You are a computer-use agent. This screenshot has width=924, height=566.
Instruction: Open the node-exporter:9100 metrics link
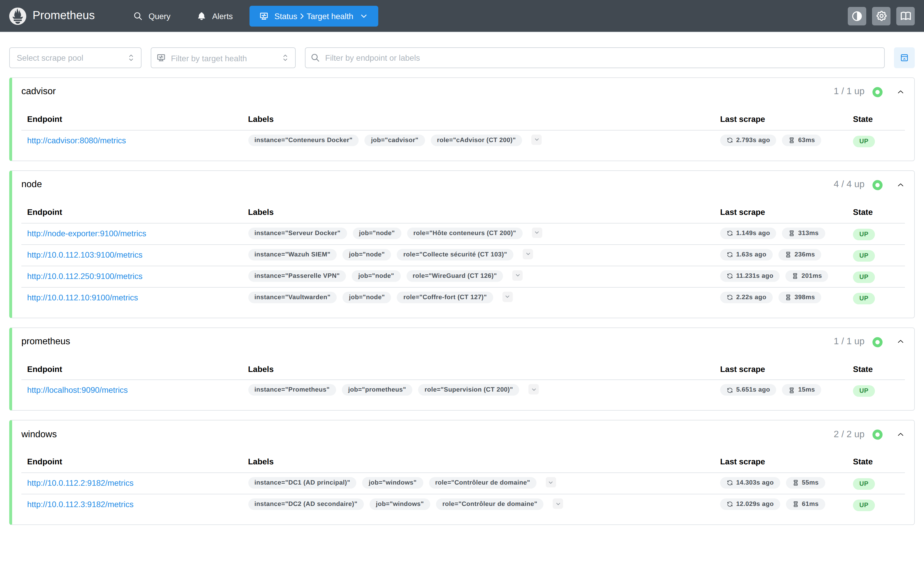(x=87, y=233)
